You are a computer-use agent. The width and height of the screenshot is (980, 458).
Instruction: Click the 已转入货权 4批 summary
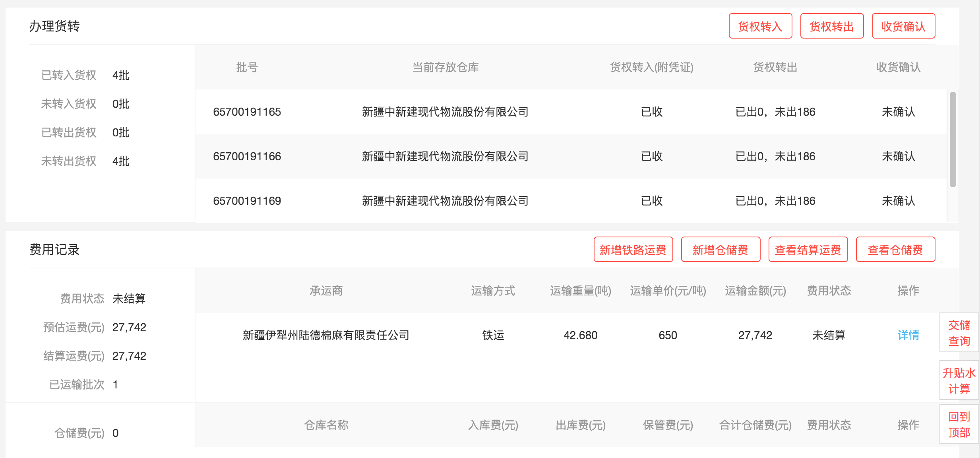[x=85, y=75]
